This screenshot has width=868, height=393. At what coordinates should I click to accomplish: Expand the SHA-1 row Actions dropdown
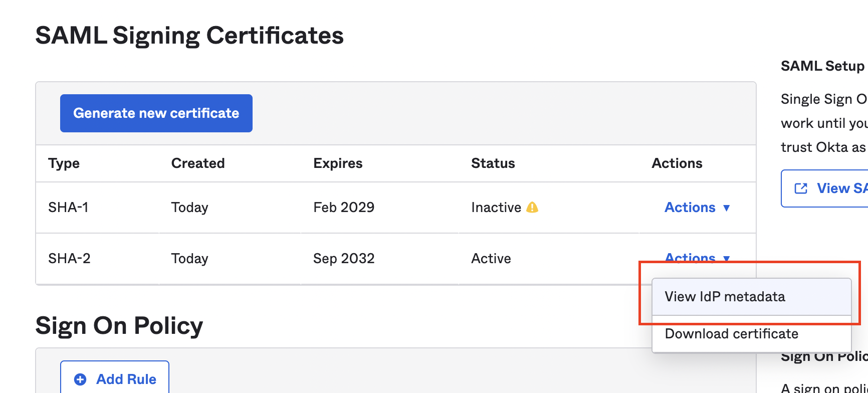point(697,208)
